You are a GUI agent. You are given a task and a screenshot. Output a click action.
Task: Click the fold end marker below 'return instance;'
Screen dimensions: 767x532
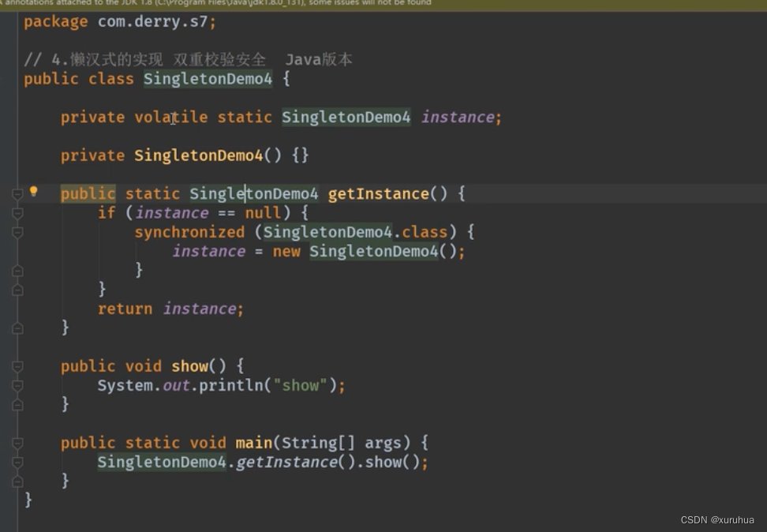click(17, 328)
